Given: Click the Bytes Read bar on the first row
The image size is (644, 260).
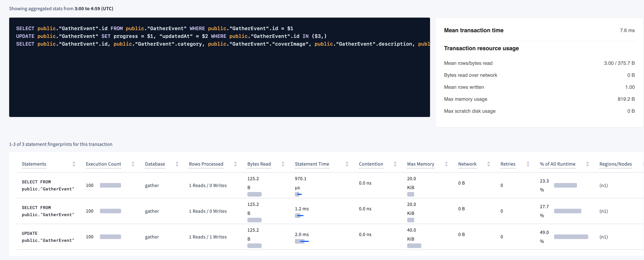Looking at the screenshot, I should coord(254,194).
